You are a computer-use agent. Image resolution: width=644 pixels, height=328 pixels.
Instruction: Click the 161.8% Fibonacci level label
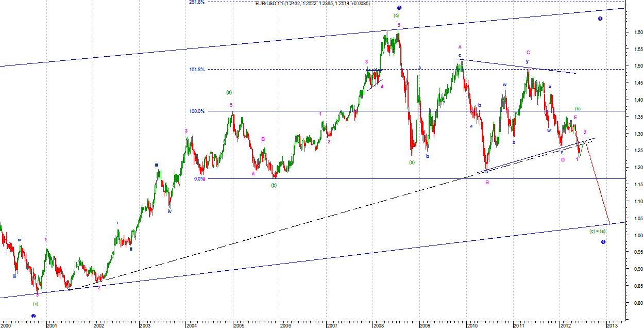point(197,69)
